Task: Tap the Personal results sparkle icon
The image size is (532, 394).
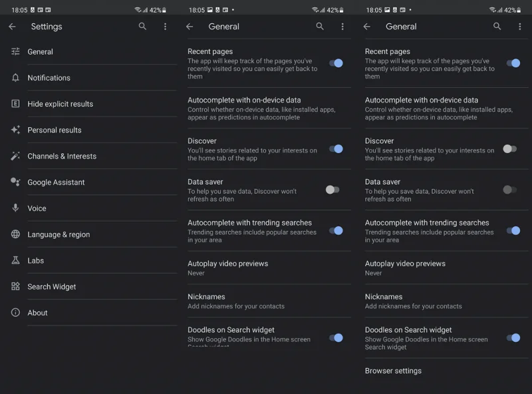Action: (x=15, y=130)
